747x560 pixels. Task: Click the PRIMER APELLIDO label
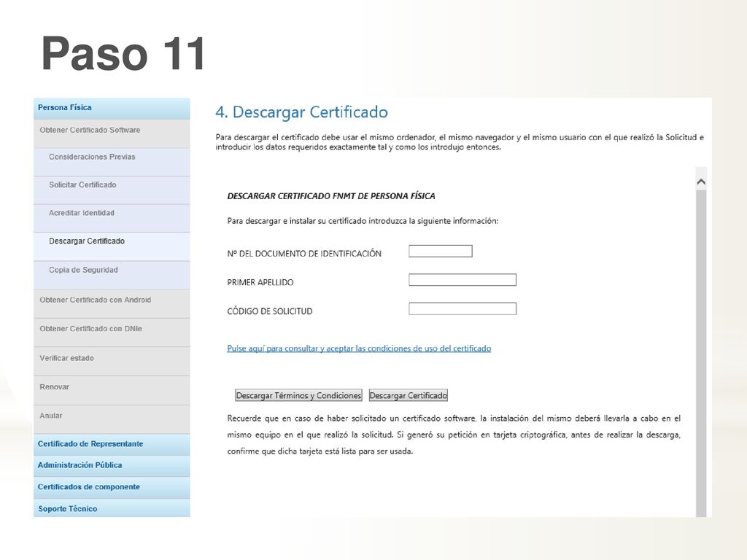click(260, 282)
